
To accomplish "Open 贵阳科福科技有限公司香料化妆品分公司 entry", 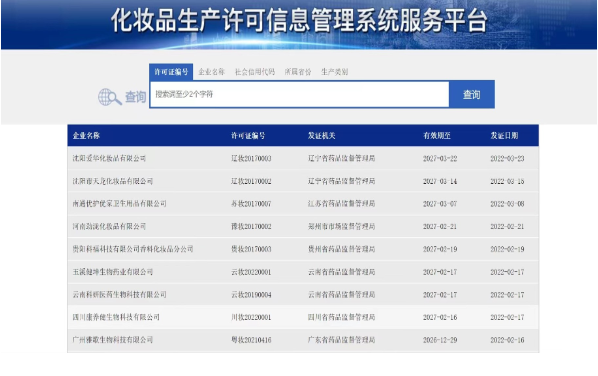I will click(133, 249).
